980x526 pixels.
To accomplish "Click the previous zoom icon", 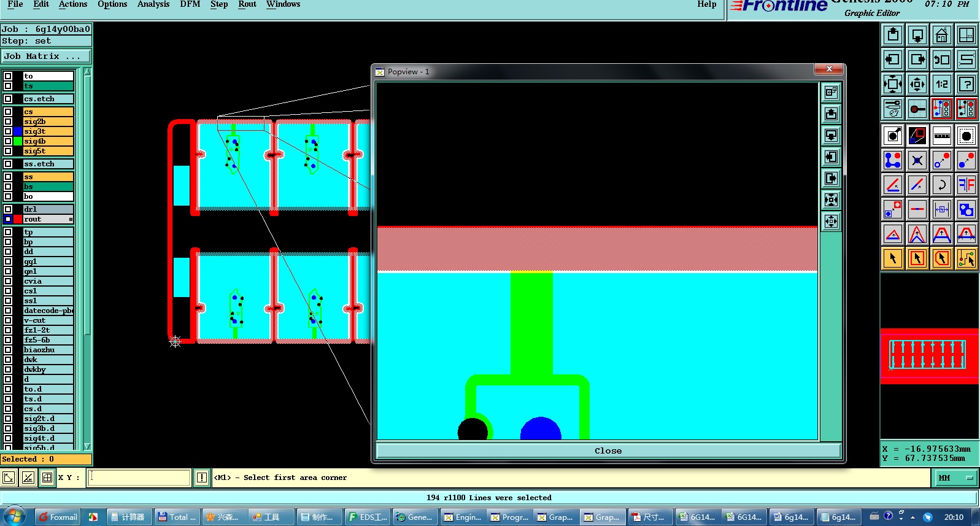I will (941, 60).
